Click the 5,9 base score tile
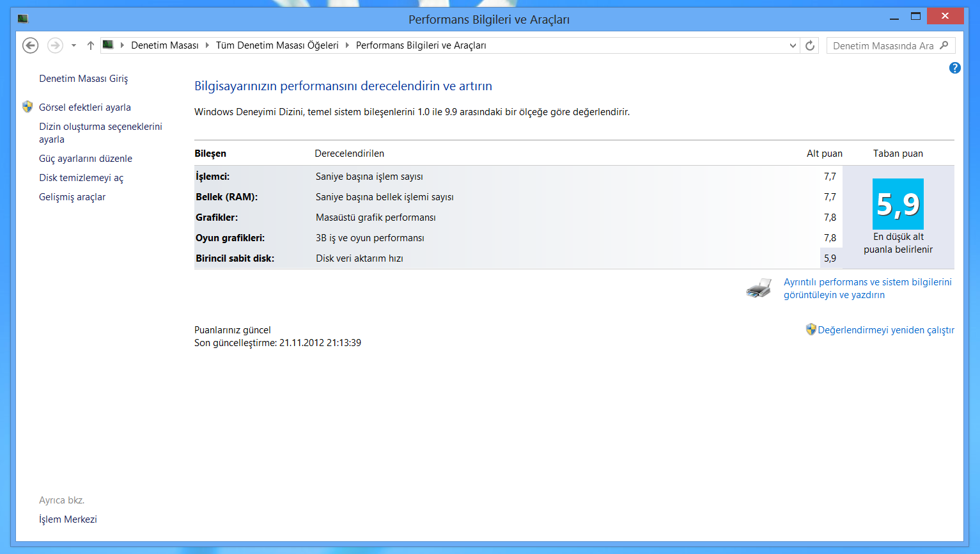The width and height of the screenshot is (980, 554). [x=898, y=204]
